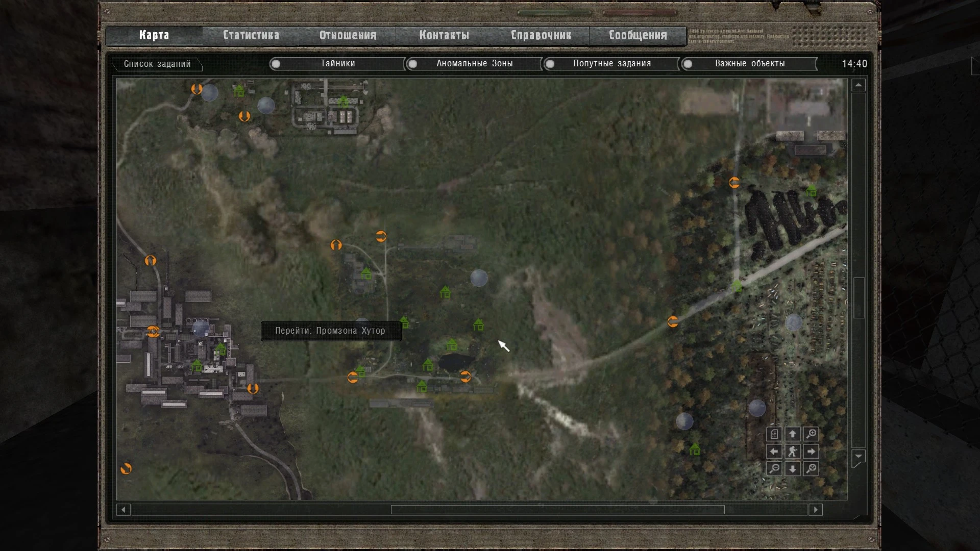Pan map up with arrow button
This screenshot has height=551, width=980.
(x=792, y=434)
